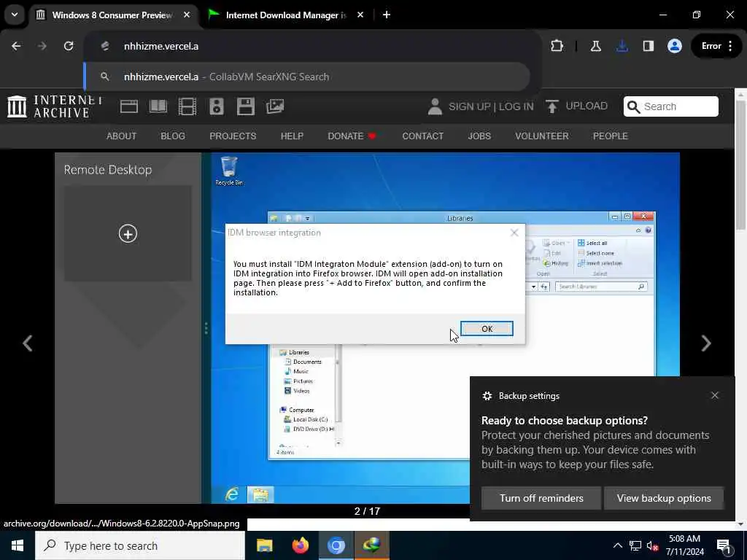
Task: Open the Software floppy disk icon
Action: pyautogui.click(x=246, y=106)
